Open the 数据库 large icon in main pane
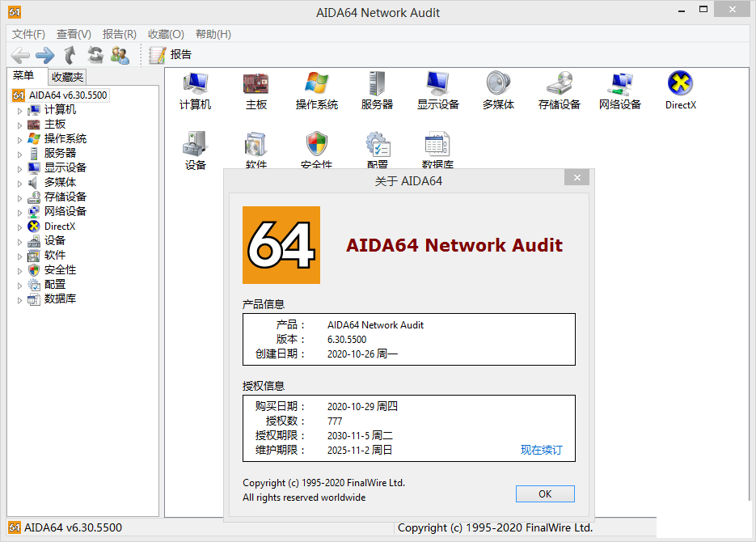 437,150
